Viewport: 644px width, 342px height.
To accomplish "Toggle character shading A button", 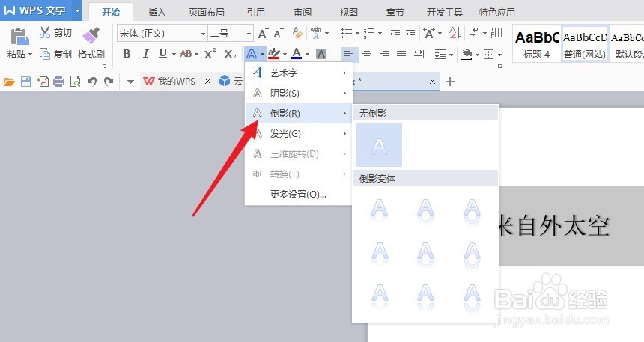I will click(x=321, y=54).
